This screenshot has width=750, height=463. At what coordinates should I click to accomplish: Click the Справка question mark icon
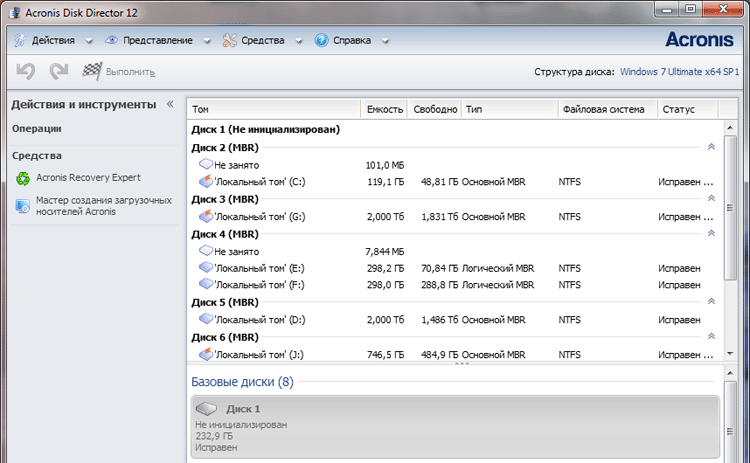coord(321,40)
